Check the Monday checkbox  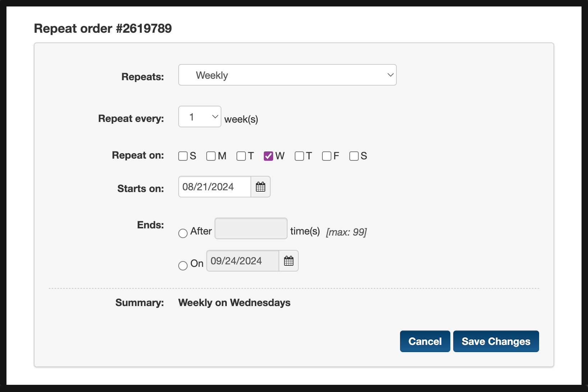click(x=211, y=156)
